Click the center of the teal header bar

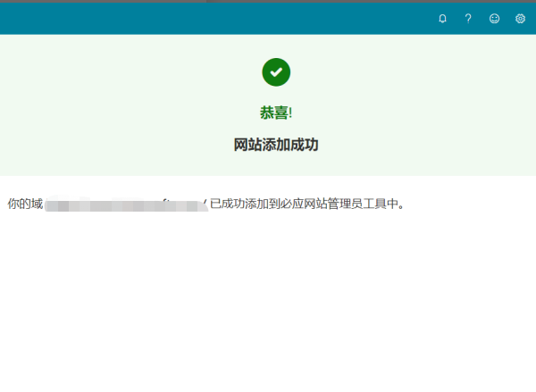[x=268, y=19]
